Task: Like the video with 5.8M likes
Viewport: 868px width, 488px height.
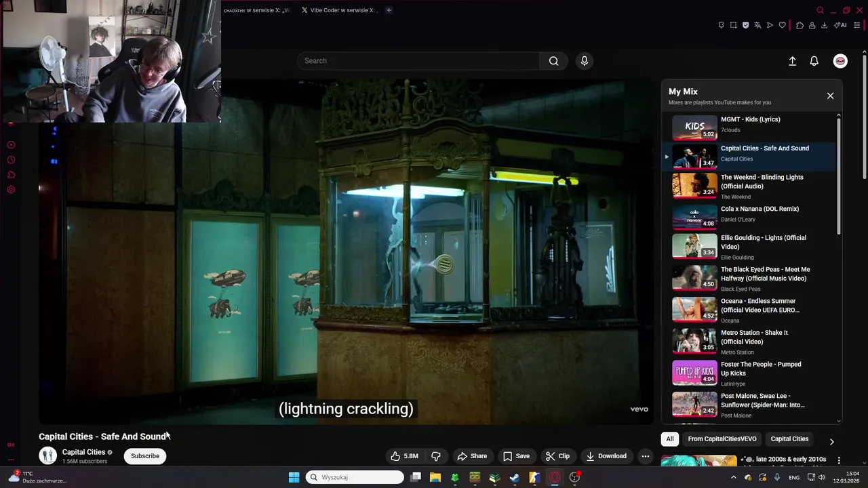Action: (x=405, y=456)
